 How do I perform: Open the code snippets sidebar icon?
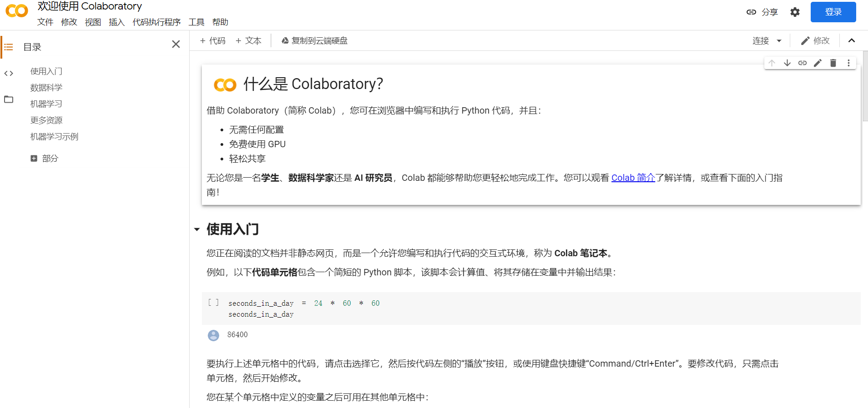9,73
